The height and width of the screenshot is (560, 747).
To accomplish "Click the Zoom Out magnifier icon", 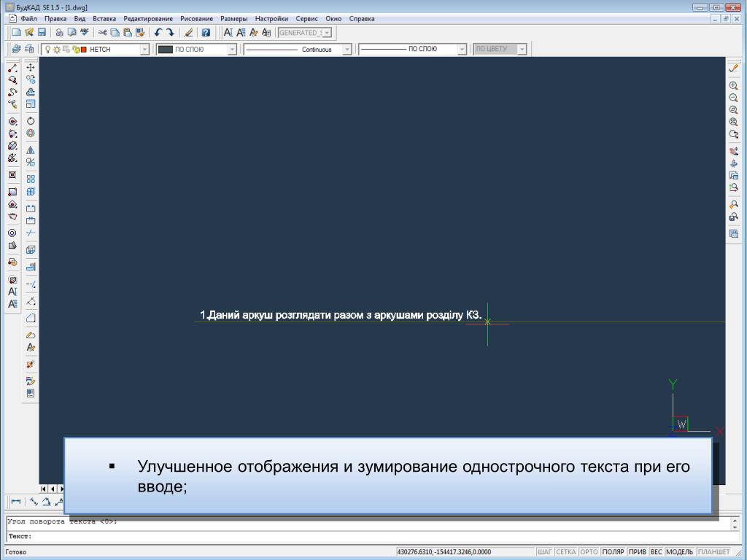I will click(x=734, y=98).
